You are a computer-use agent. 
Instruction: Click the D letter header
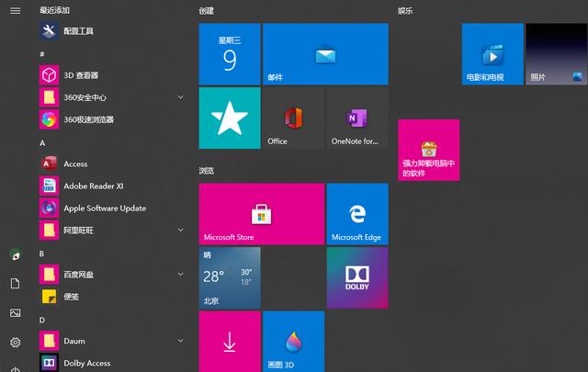tap(42, 321)
